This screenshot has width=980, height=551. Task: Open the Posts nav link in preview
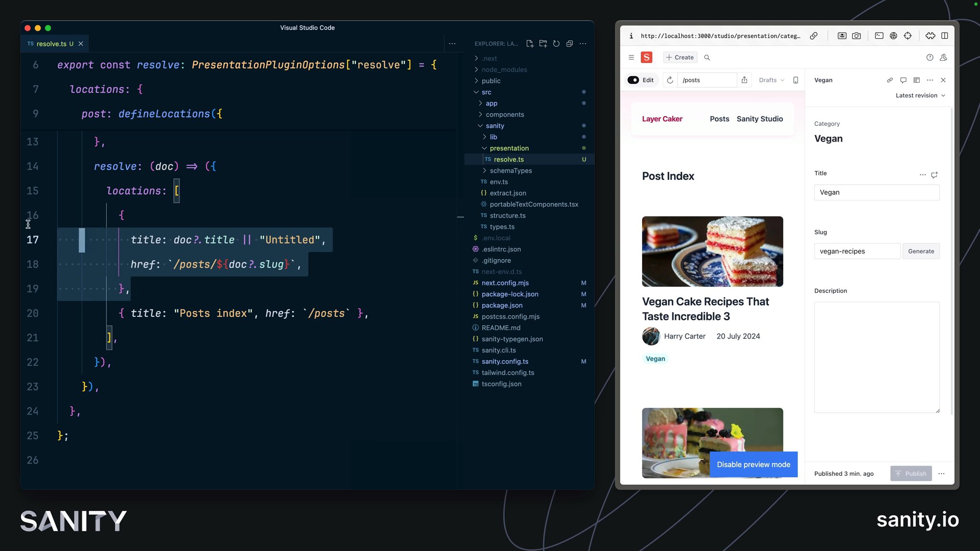(x=719, y=119)
